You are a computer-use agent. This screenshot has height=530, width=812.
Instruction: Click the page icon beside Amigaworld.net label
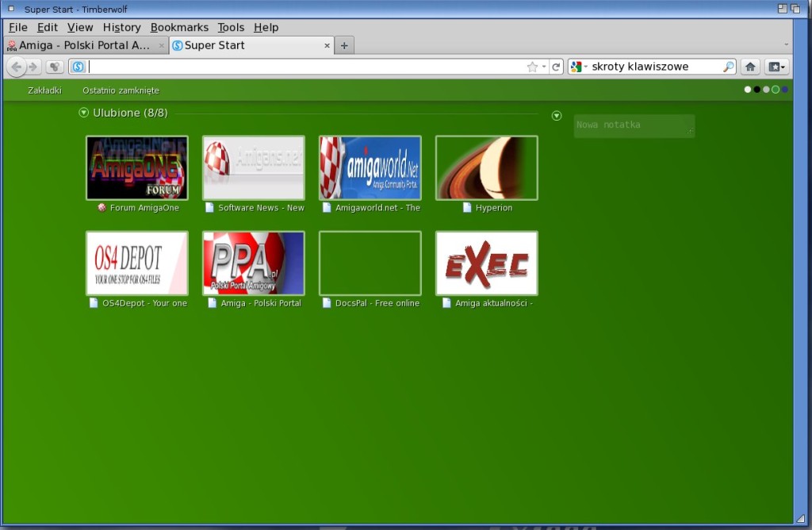click(327, 208)
